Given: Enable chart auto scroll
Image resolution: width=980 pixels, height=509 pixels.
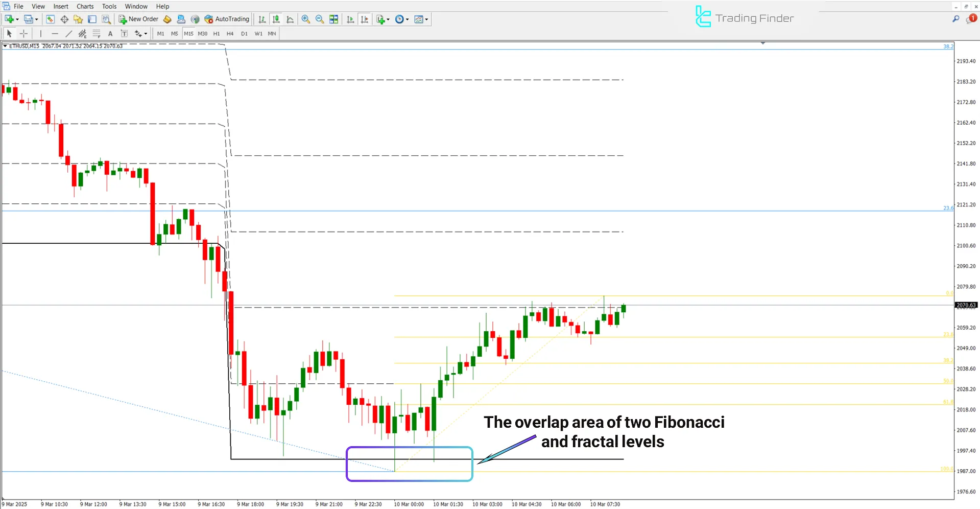Looking at the screenshot, I should 350,19.
